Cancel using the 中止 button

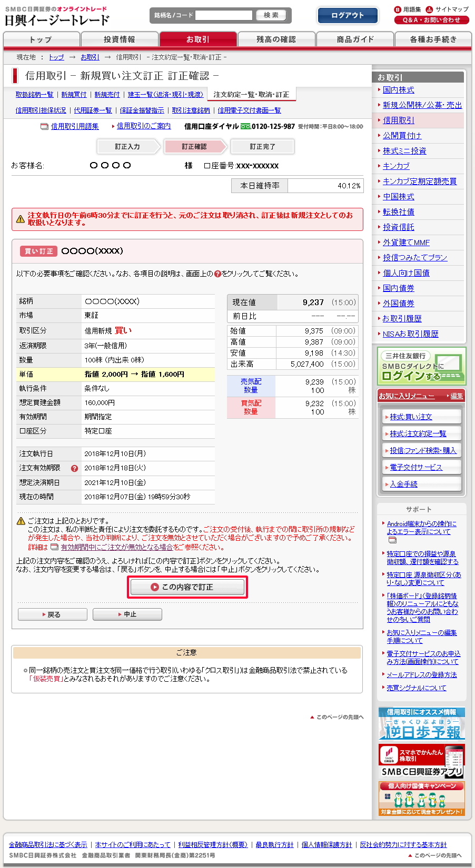pos(127,614)
